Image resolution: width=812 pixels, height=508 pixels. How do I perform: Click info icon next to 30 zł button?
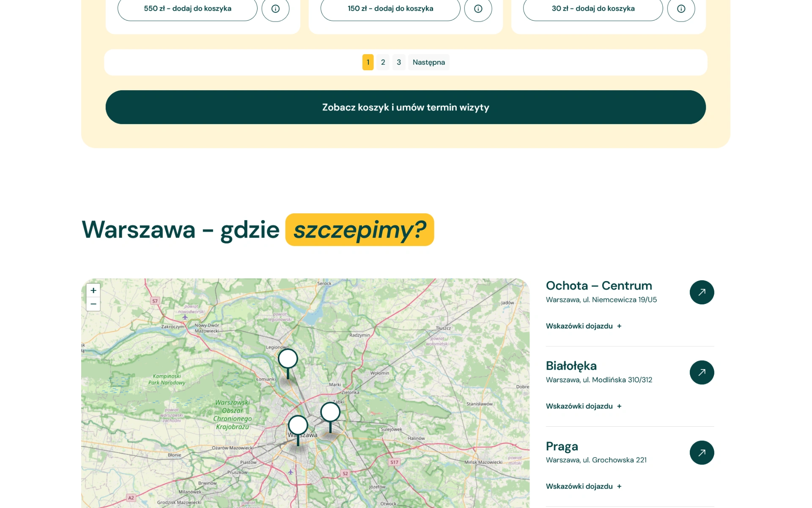[681, 8]
